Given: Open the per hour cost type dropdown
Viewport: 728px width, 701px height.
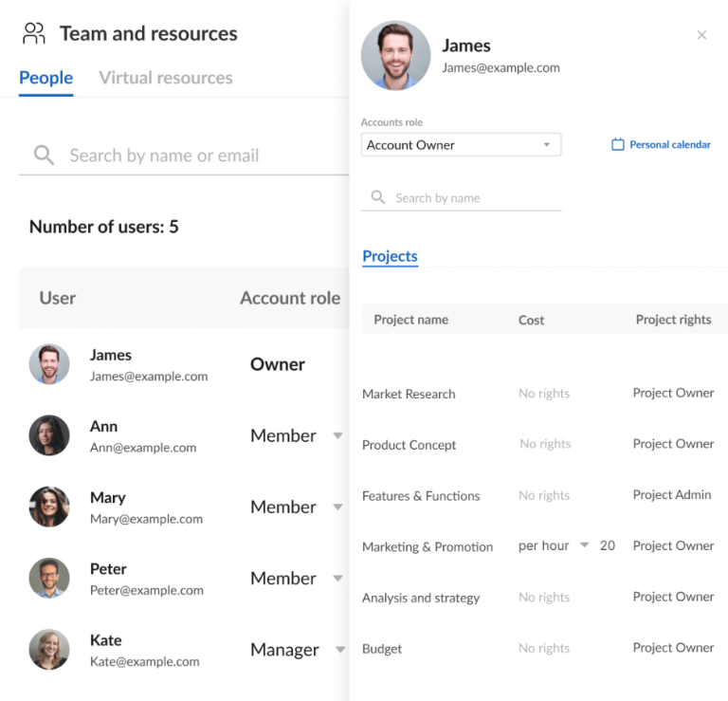Looking at the screenshot, I should click(554, 545).
